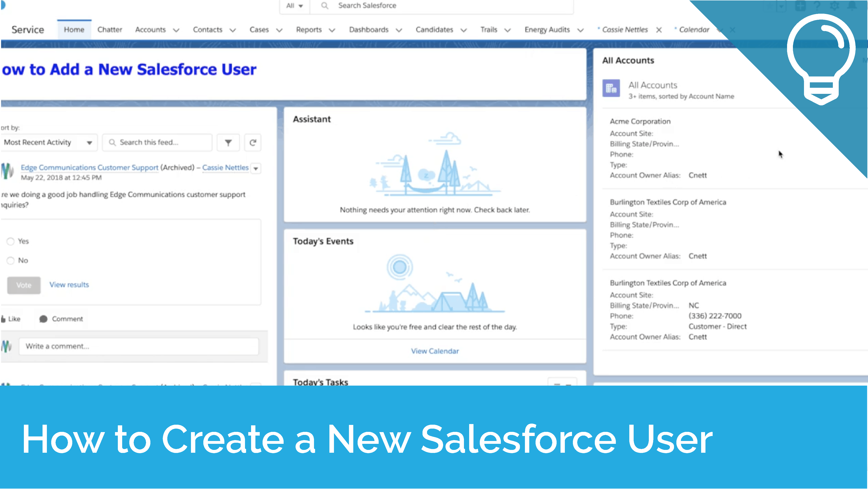Close the Cassie Nettles tab
Viewport: 868px width, 489px height.
pos(659,30)
